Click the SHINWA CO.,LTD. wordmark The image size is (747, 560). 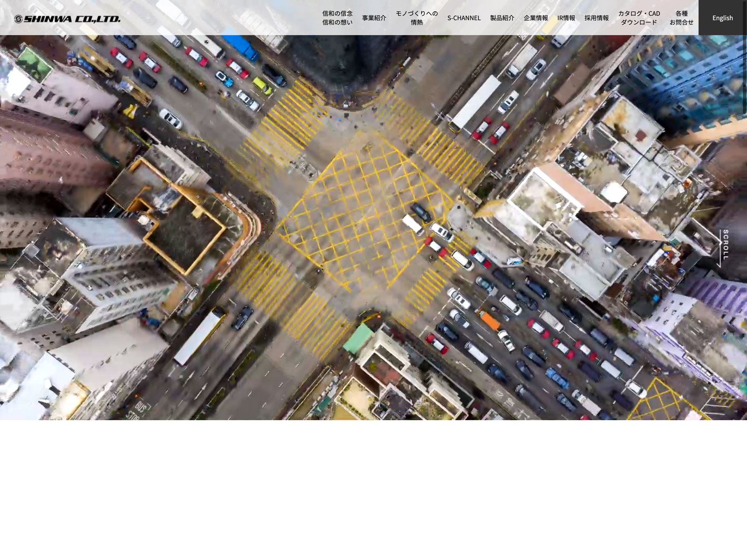[x=72, y=19]
